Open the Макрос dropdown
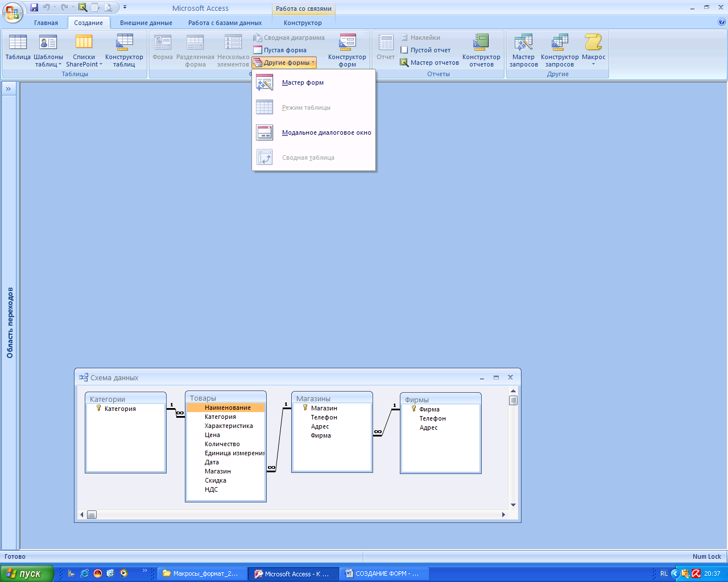728x582 pixels. [593, 51]
